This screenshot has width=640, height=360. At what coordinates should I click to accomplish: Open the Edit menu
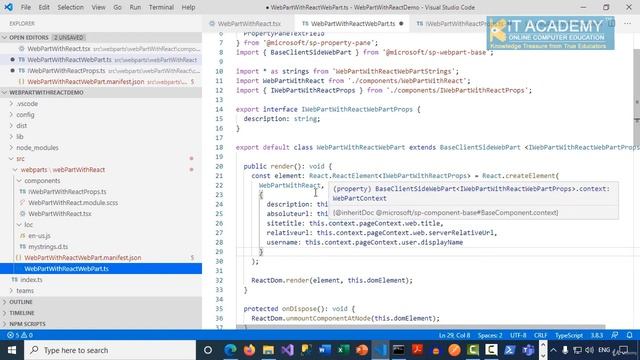click(44, 7)
